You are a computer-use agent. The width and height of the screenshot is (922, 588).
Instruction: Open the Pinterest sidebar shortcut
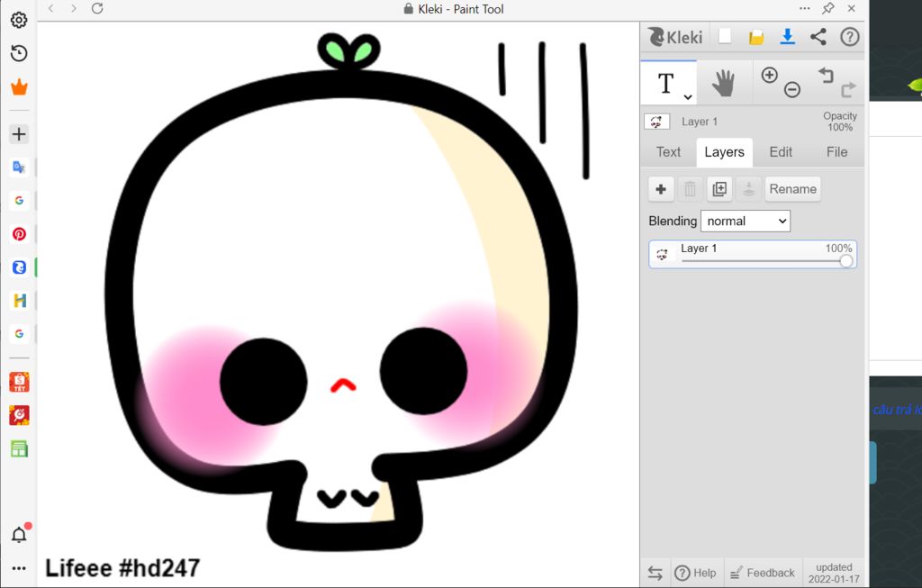click(x=19, y=234)
